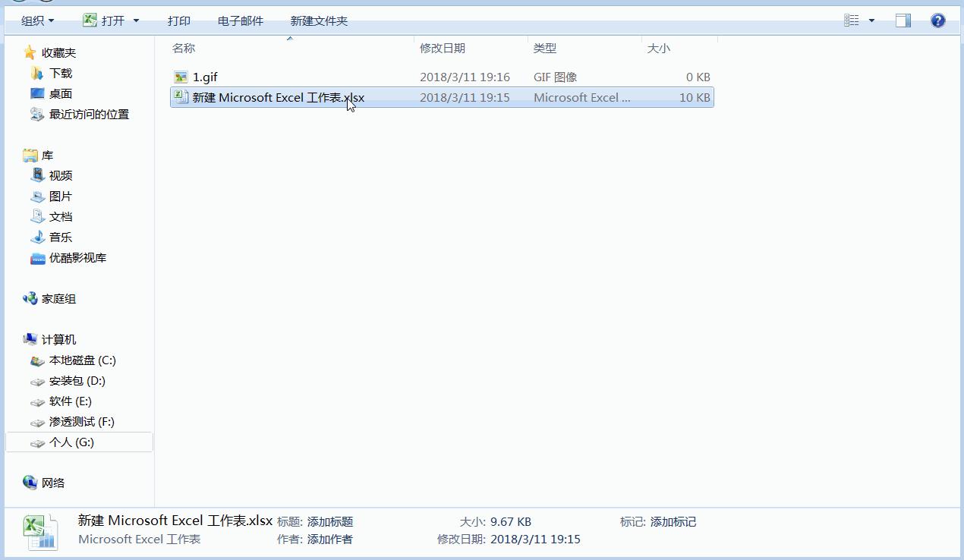Select the 1.gif file
The image size is (964, 560).
(x=205, y=77)
